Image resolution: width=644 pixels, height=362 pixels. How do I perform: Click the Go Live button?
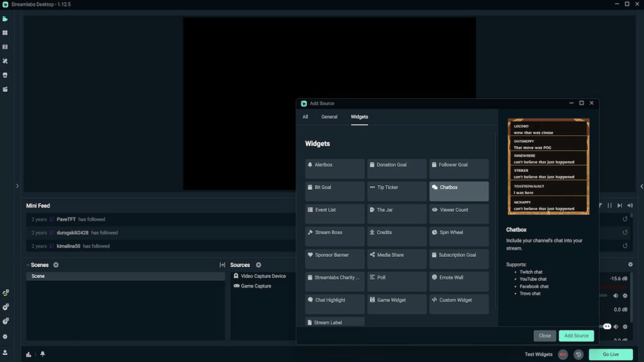[610, 354]
